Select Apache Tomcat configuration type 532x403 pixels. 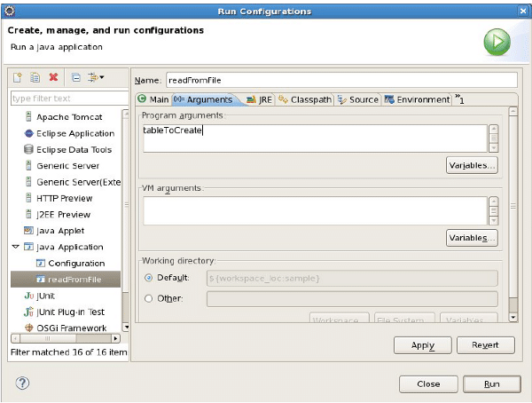[x=68, y=117]
